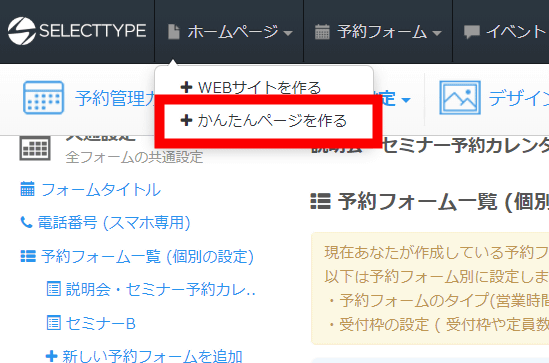Viewport: 549px width, 363px height.
Task: Open the セミナーB form
Action: pos(101,323)
